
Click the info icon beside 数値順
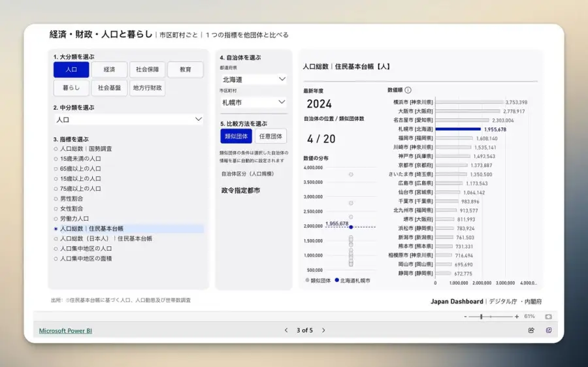408,90
